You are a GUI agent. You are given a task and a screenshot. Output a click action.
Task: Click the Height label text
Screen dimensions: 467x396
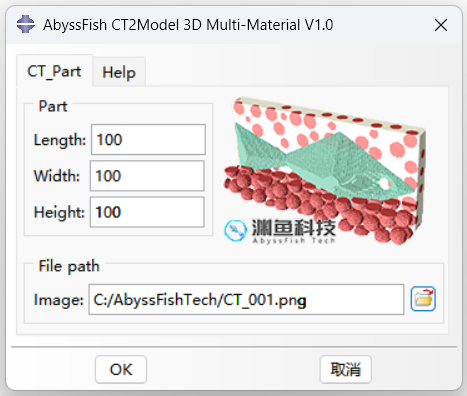coord(59,212)
